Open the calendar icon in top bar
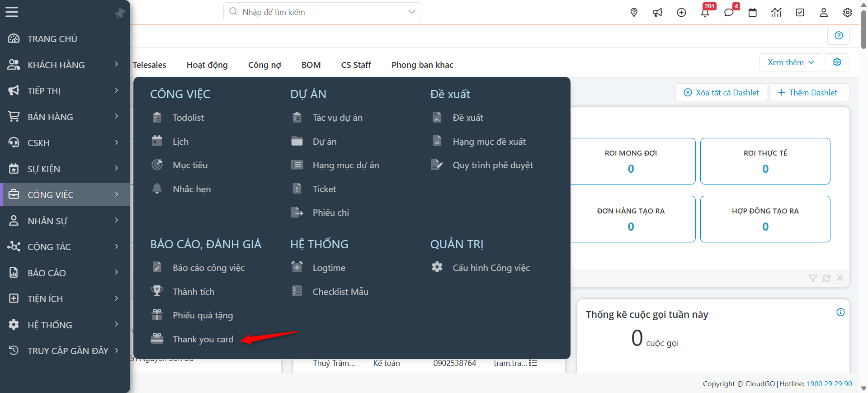Viewport: 868px width, 393px height. 753,12
